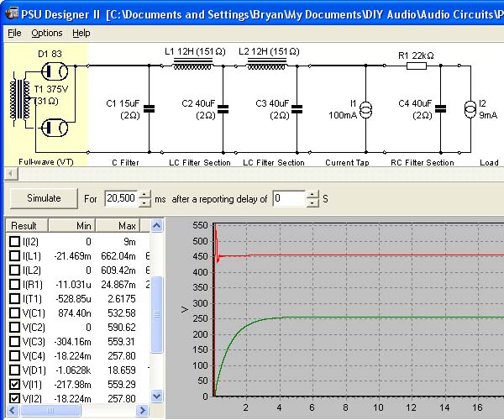The image size is (504, 420).
Task: Click the Result column header
Action: (x=27, y=226)
